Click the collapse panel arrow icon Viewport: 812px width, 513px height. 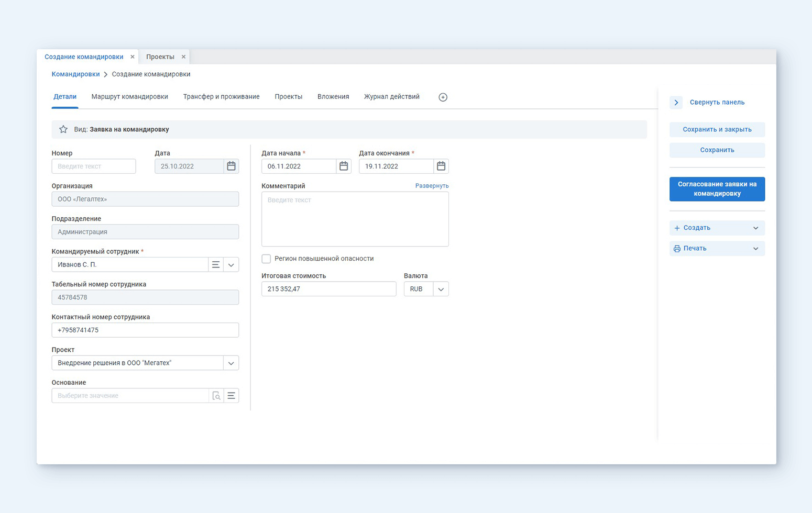click(x=676, y=102)
